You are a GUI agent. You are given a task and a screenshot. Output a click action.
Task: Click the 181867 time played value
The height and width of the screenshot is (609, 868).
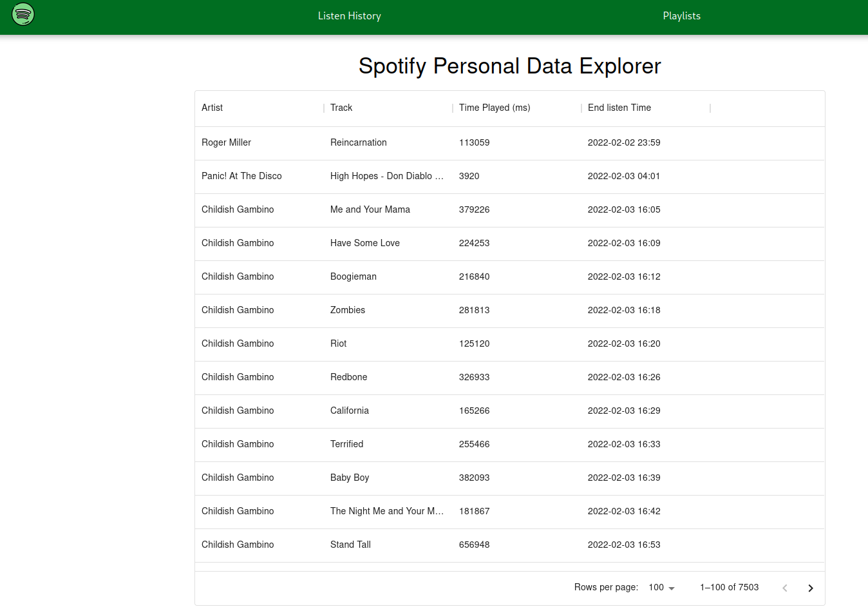tap(475, 511)
